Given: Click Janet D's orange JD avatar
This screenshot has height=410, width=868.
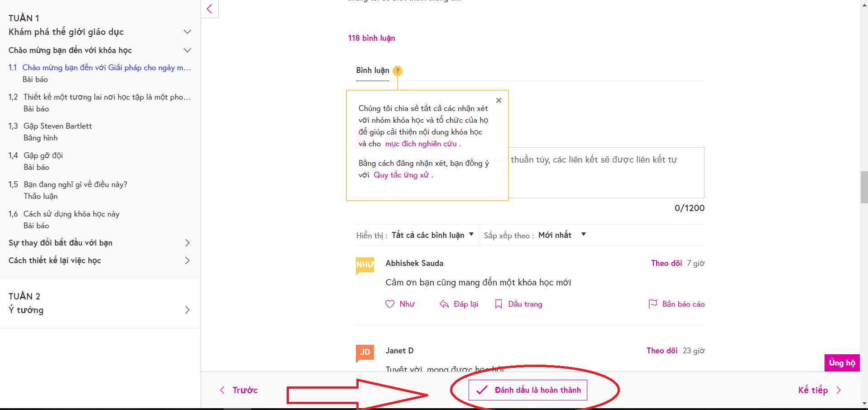Looking at the screenshot, I should [365, 352].
